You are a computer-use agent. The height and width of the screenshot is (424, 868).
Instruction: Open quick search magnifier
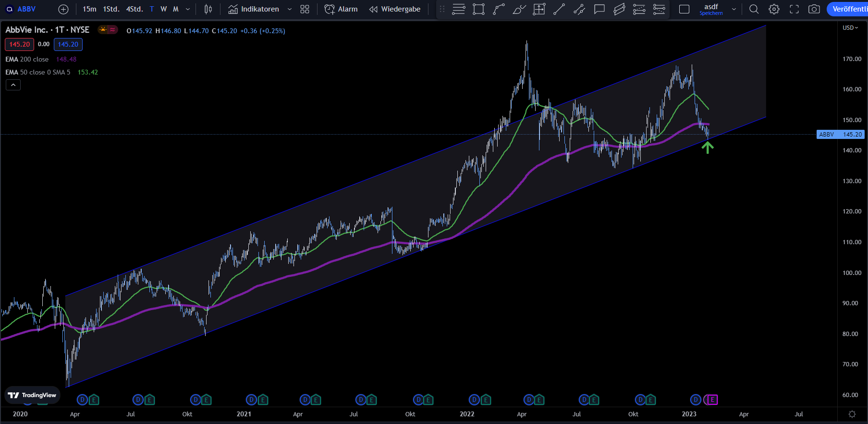click(x=754, y=9)
